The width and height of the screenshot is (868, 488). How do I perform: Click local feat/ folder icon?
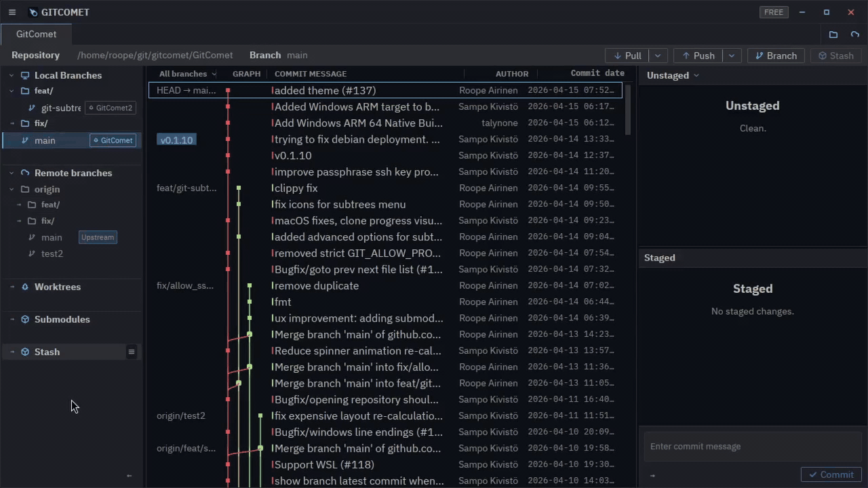[x=25, y=91]
